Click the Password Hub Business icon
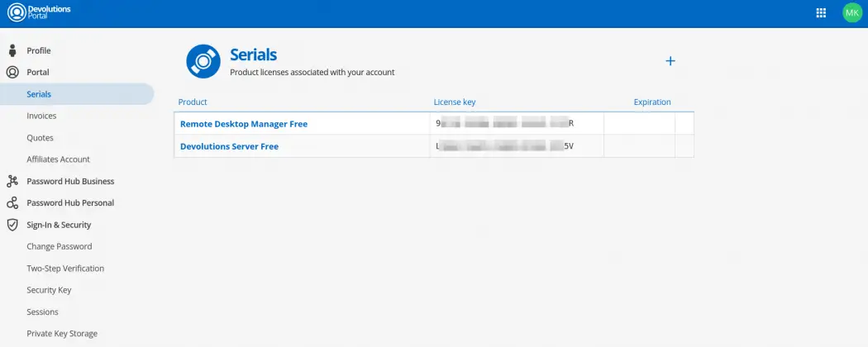 click(x=12, y=181)
